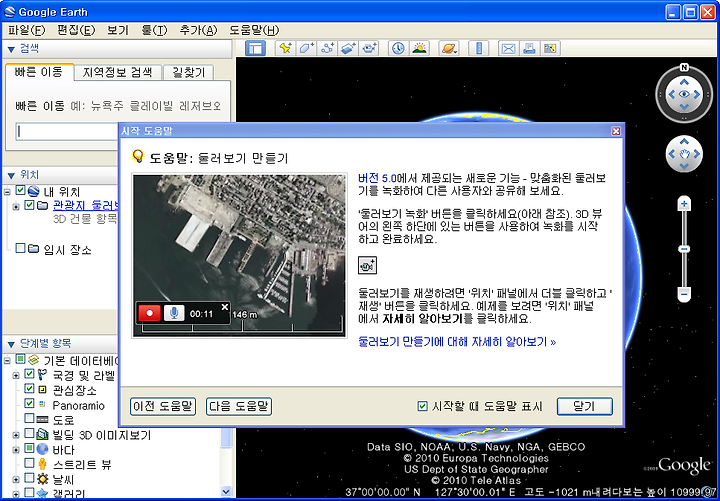Open the 보기 menu
This screenshot has height=501, width=720.
[118, 30]
